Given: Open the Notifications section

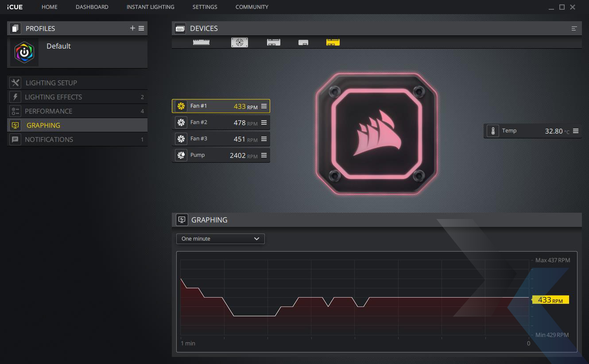Looking at the screenshot, I should [x=49, y=139].
